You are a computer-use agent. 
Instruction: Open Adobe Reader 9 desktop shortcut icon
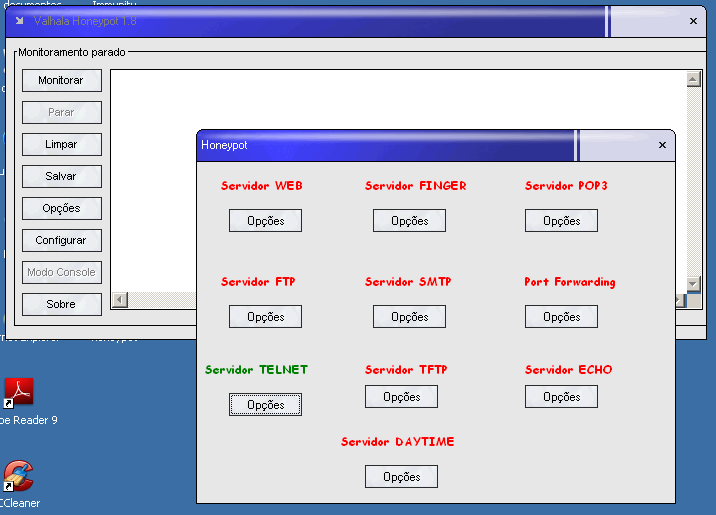coord(18,393)
